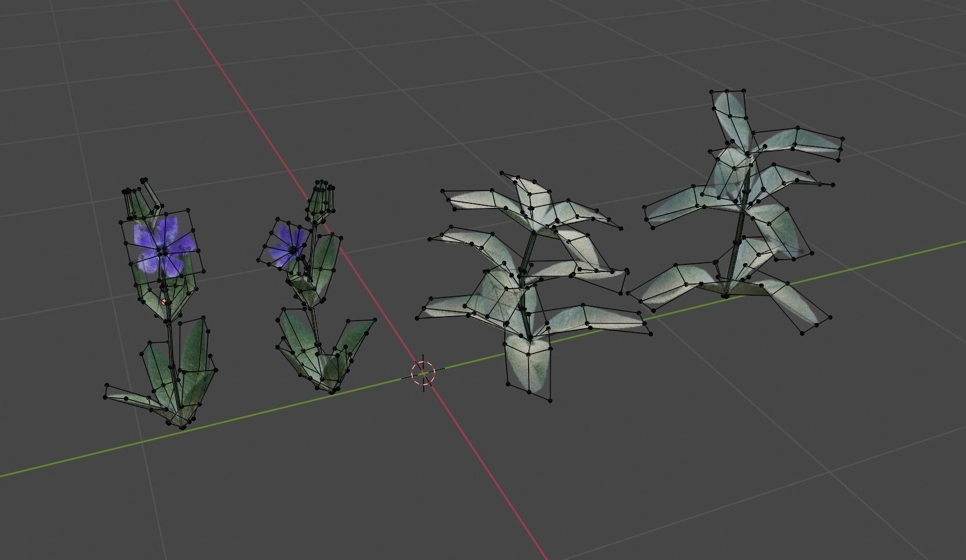Click the central stem of the rightmost plant
Image resolution: width=966 pixels, height=560 pixels.
(x=737, y=227)
